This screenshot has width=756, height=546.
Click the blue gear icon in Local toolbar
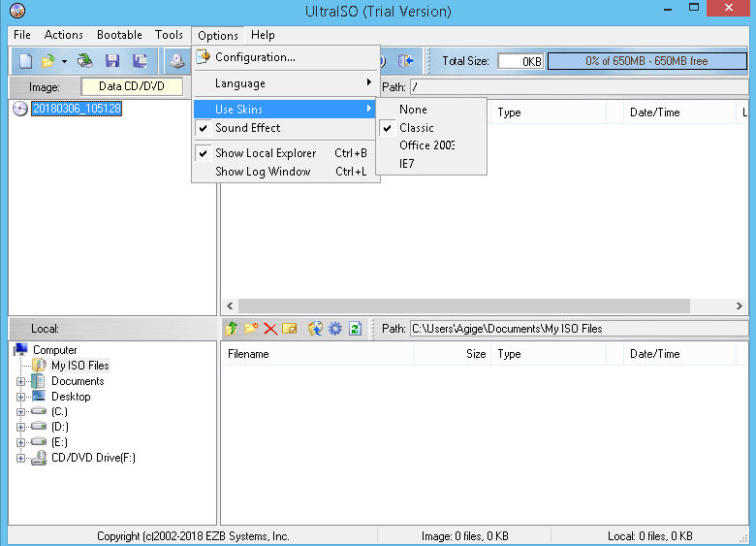[x=335, y=329]
